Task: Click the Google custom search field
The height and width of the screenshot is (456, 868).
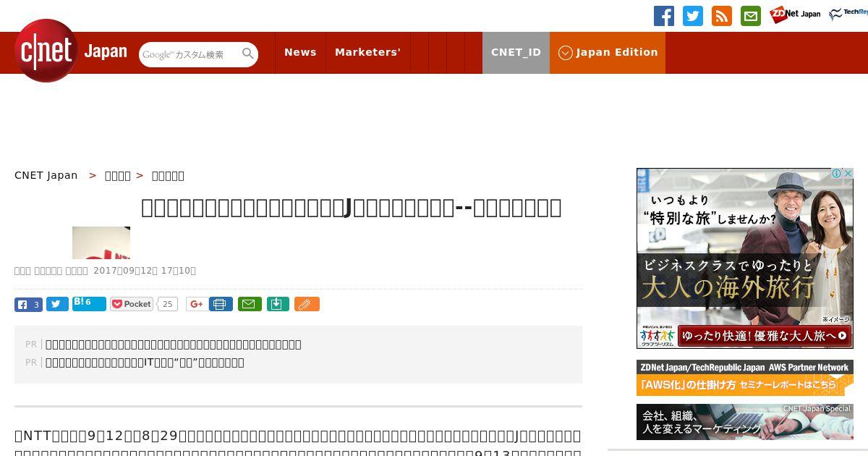Action: (x=190, y=54)
